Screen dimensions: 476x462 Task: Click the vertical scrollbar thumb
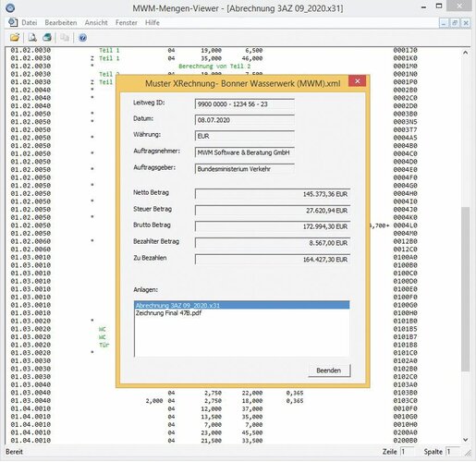tap(465, 289)
